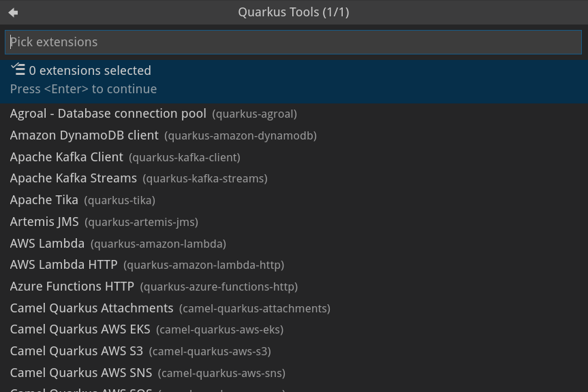Pick AWS Lambda HTTP extension
The height and width of the screenshot is (392, 588).
(64, 265)
